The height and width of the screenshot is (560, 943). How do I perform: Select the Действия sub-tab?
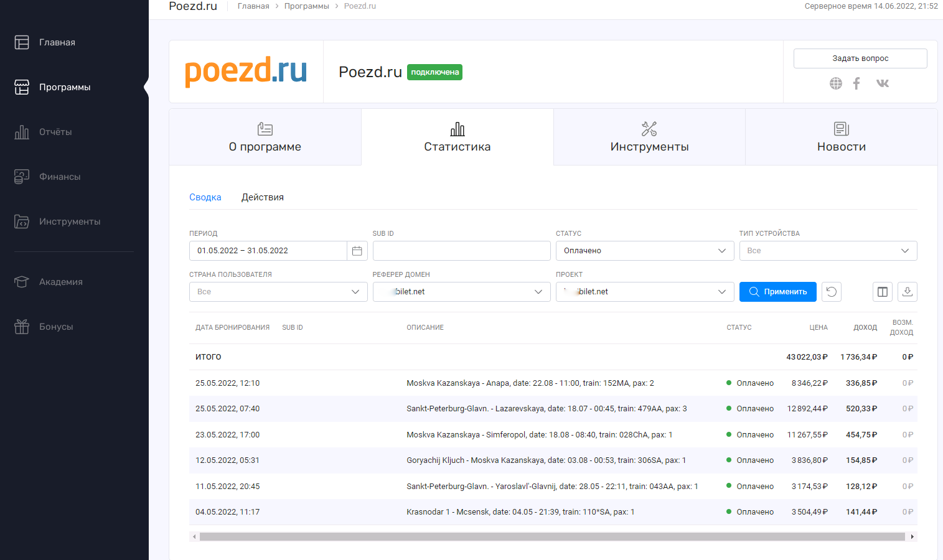pyautogui.click(x=263, y=197)
